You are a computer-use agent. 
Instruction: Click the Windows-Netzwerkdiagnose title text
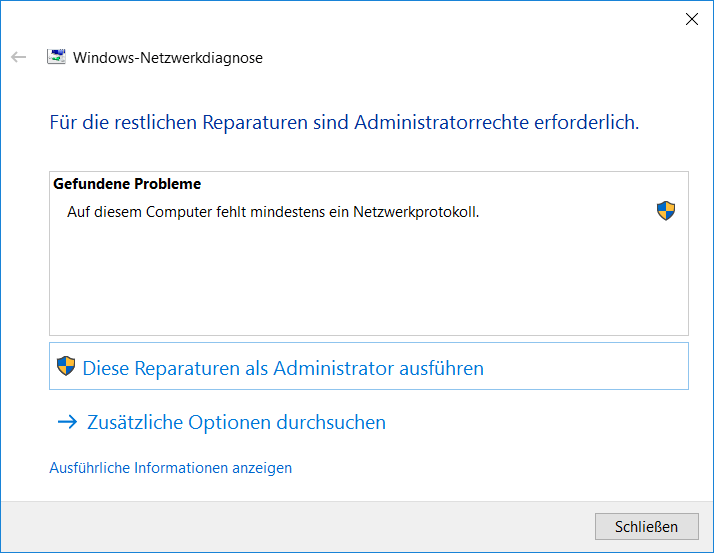click(168, 58)
